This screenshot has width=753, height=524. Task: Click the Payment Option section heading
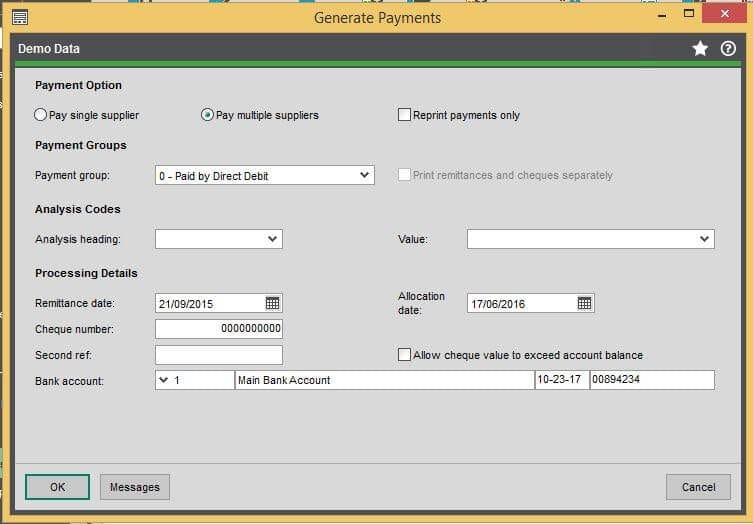(x=78, y=85)
